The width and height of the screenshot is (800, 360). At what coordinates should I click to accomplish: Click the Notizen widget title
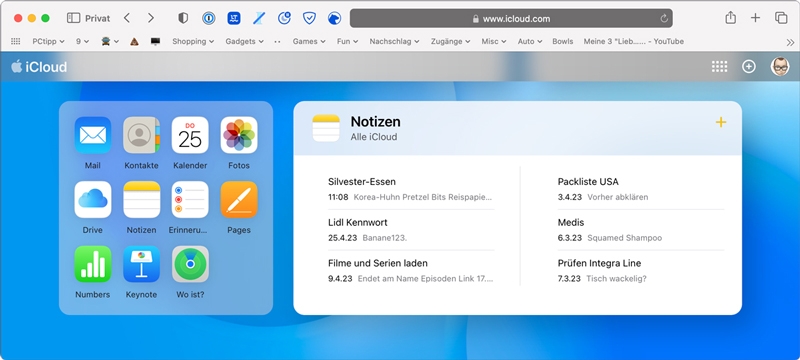(375, 122)
